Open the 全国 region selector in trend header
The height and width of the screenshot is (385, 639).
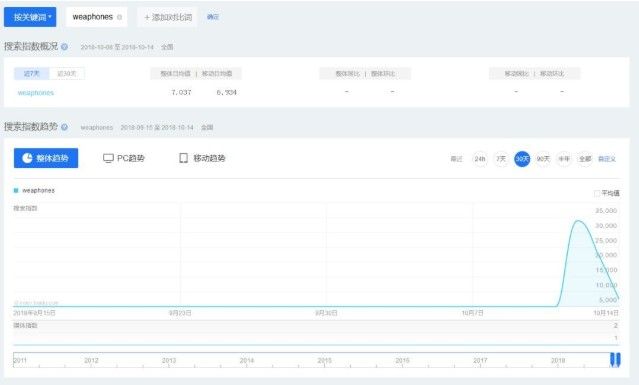coord(207,128)
